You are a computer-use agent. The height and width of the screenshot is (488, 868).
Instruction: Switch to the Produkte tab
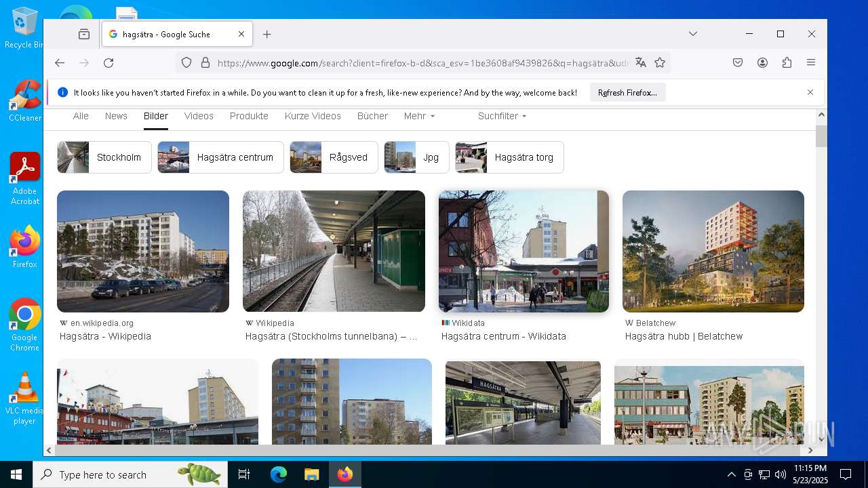[249, 116]
